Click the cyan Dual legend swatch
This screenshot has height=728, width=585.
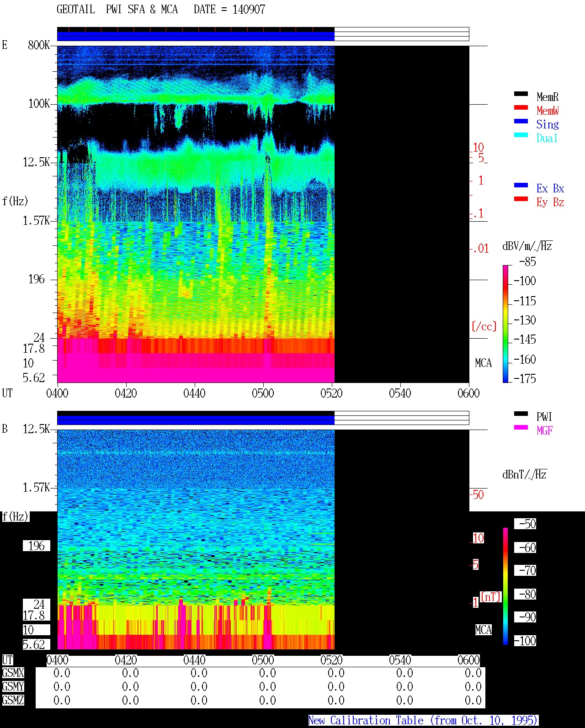[x=521, y=135]
